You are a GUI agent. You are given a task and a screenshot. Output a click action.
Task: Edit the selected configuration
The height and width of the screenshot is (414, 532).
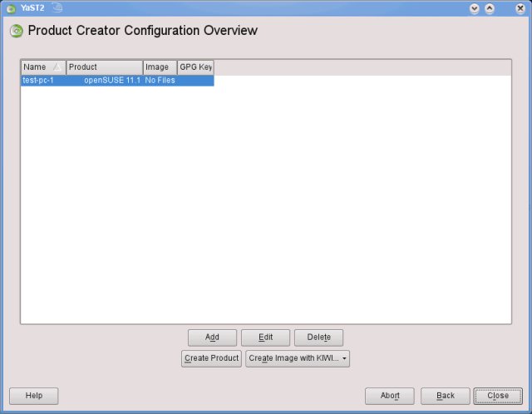(x=266, y=338)
